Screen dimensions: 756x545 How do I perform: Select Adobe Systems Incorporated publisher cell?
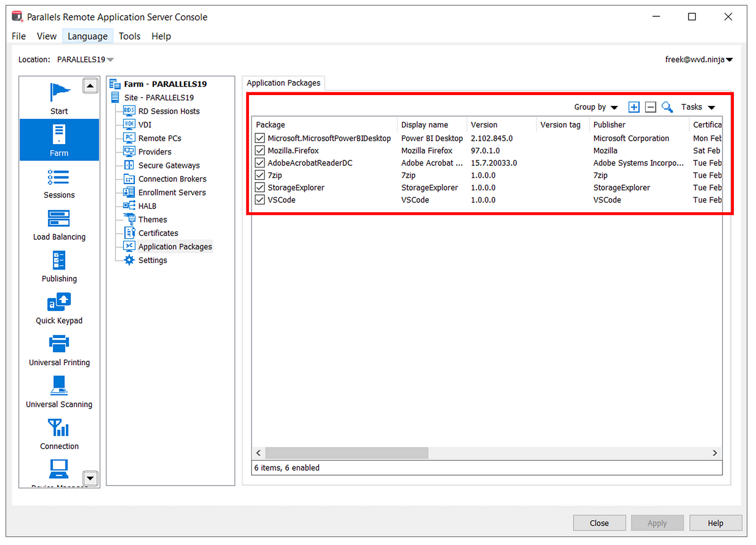(638, 163)
